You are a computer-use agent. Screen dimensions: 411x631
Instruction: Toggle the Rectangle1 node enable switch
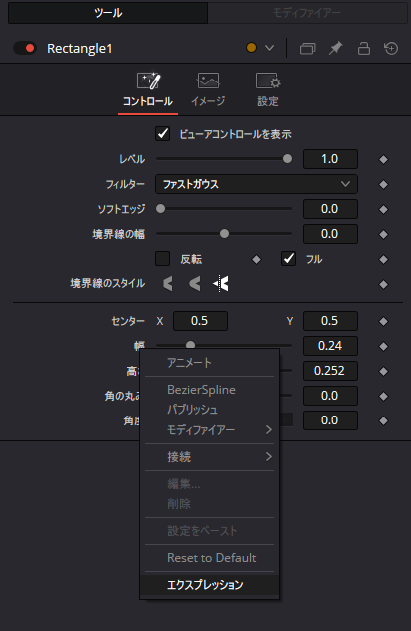click(x=25, y=48)
